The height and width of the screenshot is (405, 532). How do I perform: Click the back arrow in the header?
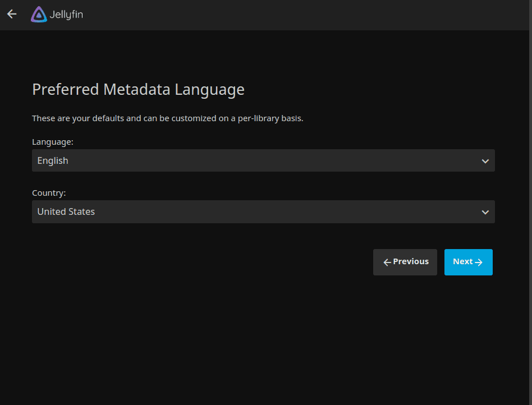tap(12, 14)
